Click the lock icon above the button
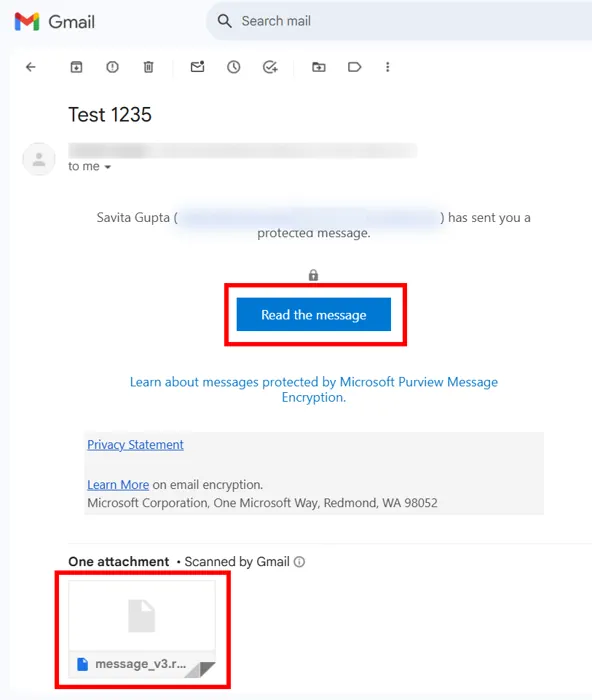 coord(313,275)
